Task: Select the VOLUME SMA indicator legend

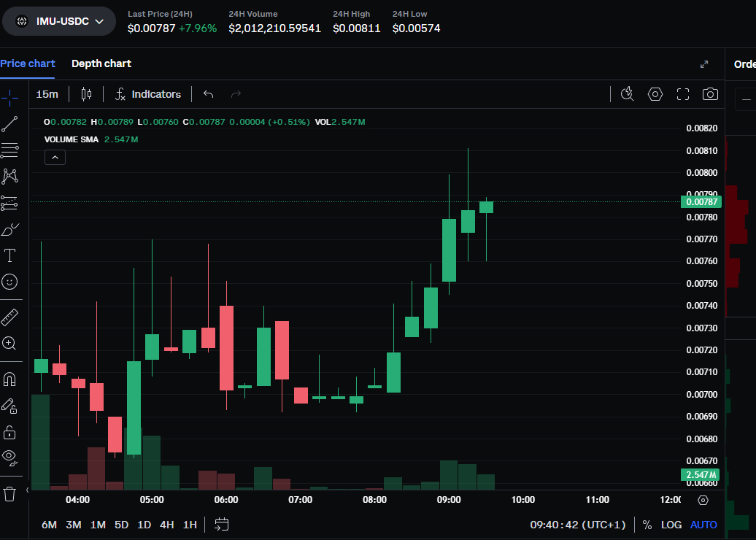Action: pyautogui.click(x=91, y=139)
